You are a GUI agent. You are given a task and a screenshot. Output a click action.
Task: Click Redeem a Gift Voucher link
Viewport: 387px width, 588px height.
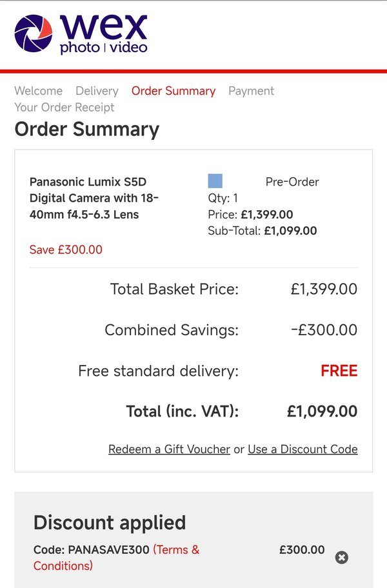click(x=169, y=449)
